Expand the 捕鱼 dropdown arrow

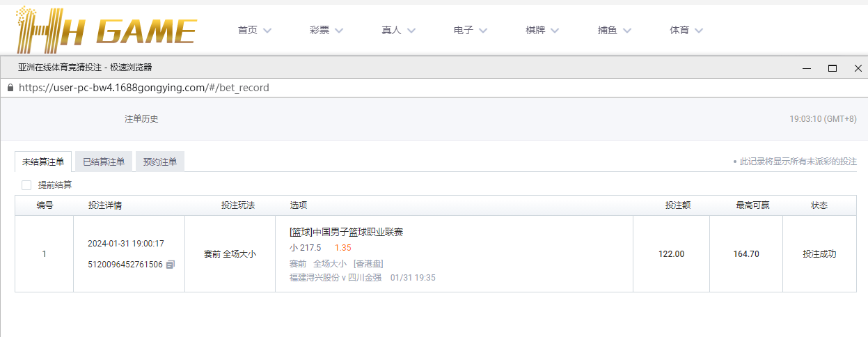tap(627, 31)
